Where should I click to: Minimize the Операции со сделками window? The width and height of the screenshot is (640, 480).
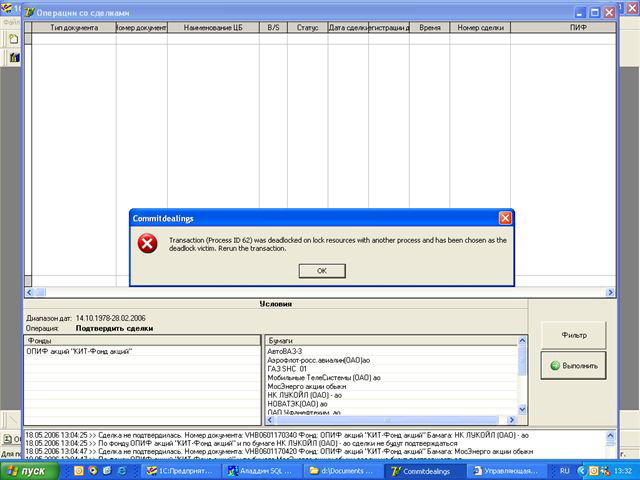coord(580,13)
